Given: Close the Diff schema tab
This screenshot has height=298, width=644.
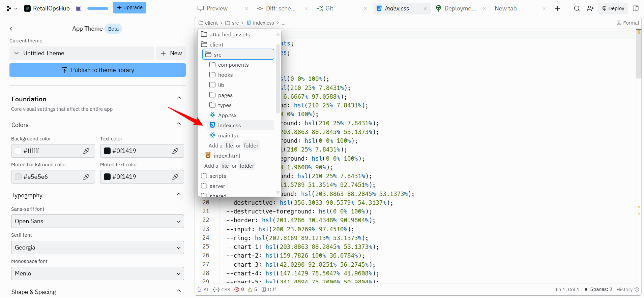Looking at the screenshot, I should point(306,9).
